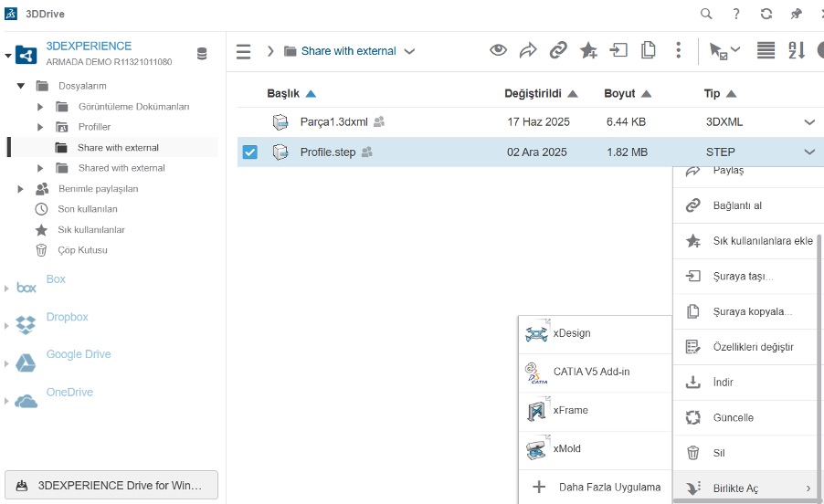Open with CATIA V5 Add-in
824x504 pixels.
(x=596, y=372)
